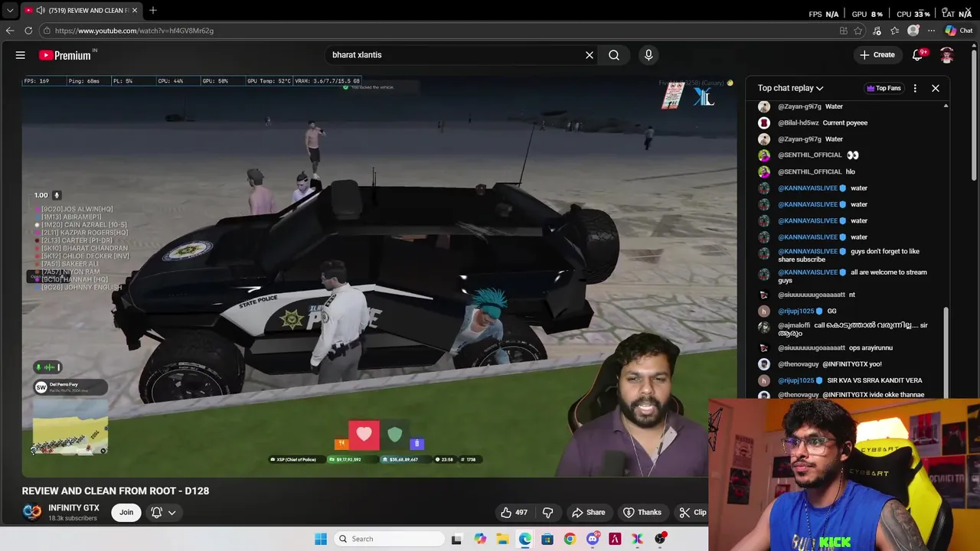Screen dimensions: 980x551
Task: Switch to Microsoft Edge on taskbar
Action: tap(524, 539)
